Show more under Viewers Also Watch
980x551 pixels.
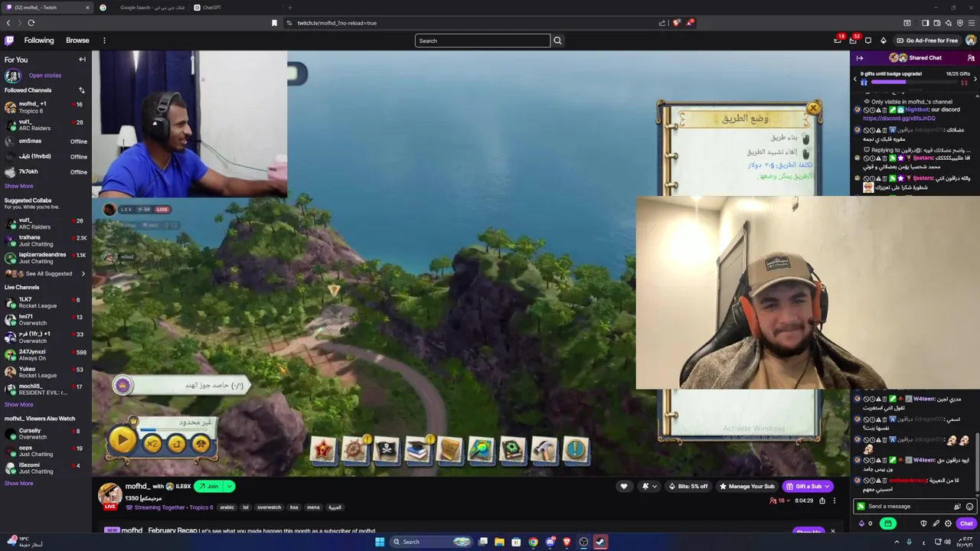point(19,484)
